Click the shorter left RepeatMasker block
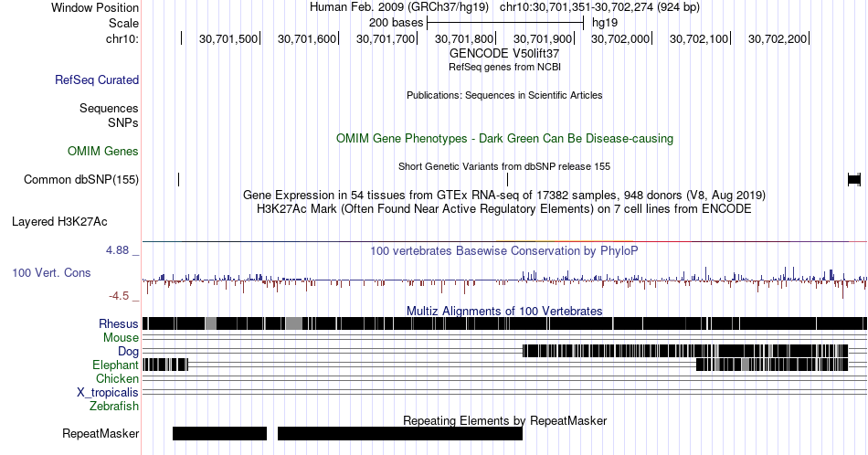 [x=220, y=433]
